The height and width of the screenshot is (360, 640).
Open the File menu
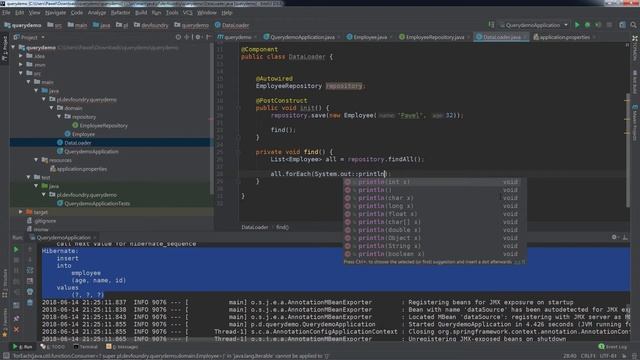pyautogui.click(x=6, y=13)
